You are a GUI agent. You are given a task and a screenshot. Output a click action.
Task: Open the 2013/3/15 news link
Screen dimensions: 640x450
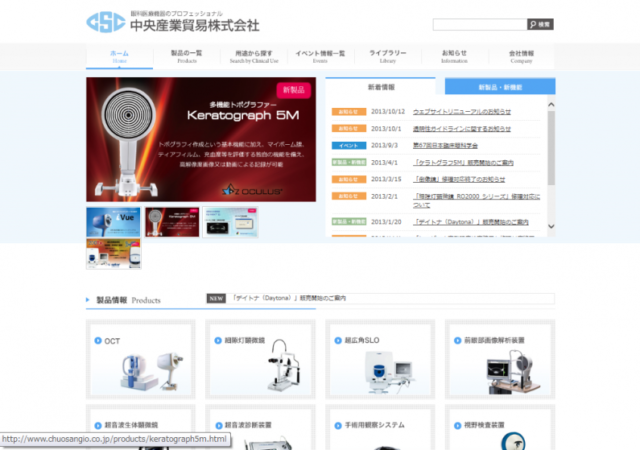(459, 179)
